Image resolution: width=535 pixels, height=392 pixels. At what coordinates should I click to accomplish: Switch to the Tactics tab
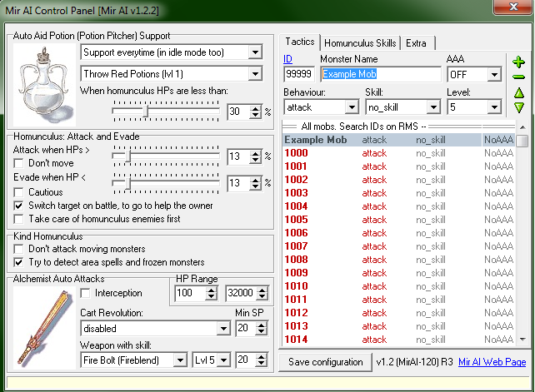(299, 42)
